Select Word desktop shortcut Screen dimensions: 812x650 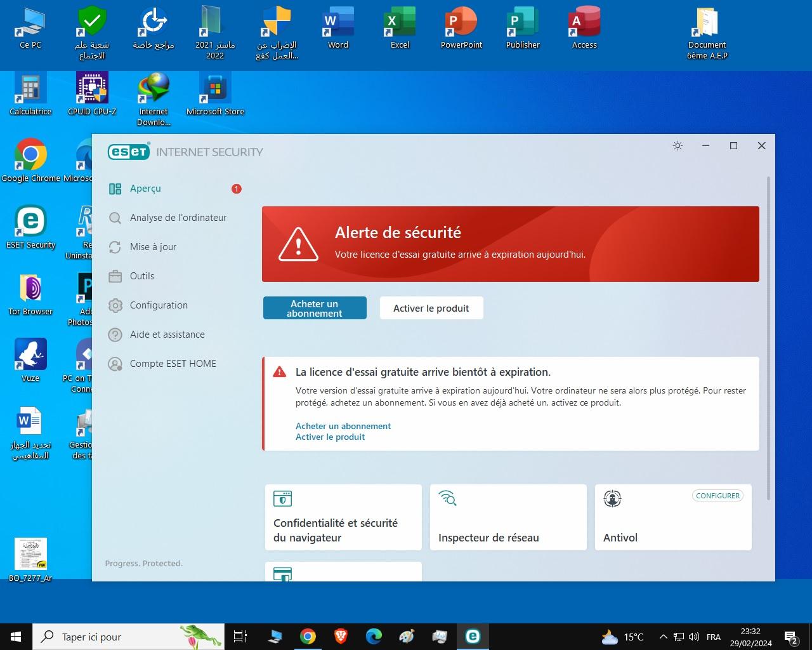(x=338, y=29)
